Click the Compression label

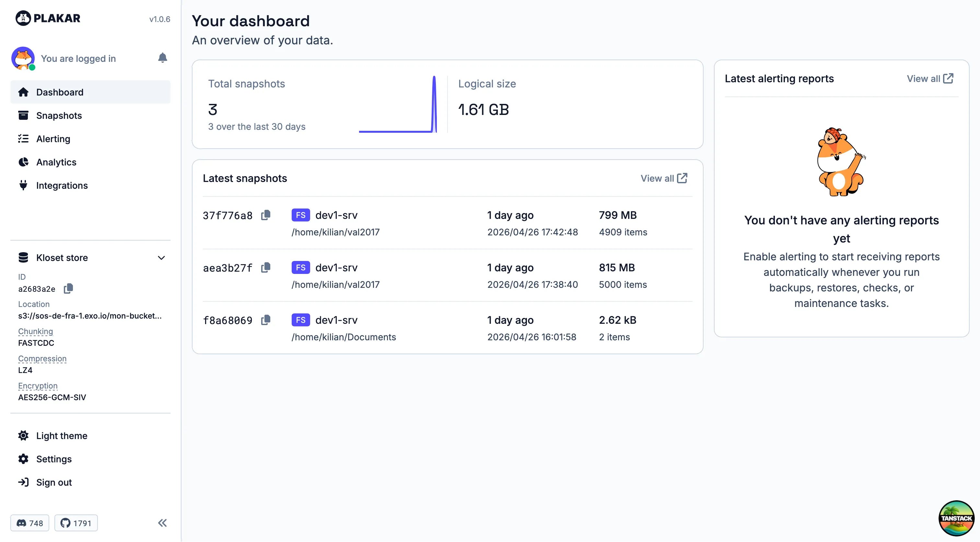(x=42, y=359)
